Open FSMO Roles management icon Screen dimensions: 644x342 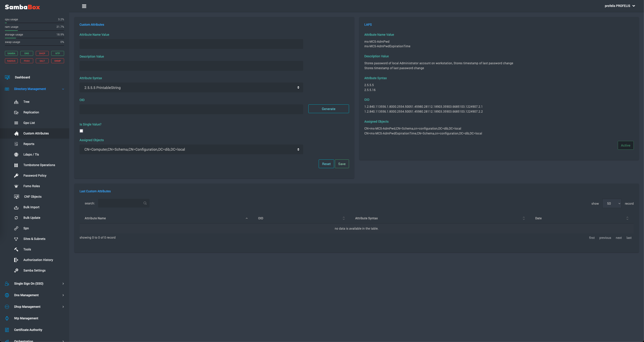point(16,186)
